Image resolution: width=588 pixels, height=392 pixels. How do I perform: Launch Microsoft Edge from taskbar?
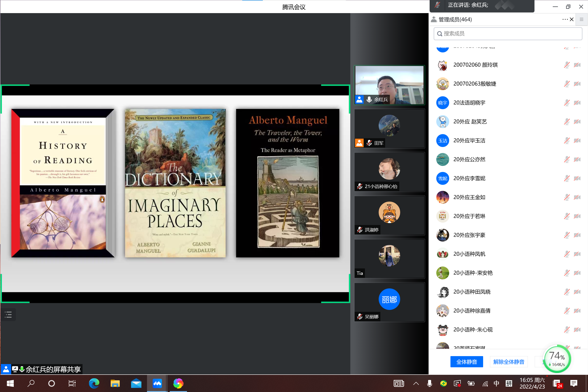coord(94,383)
